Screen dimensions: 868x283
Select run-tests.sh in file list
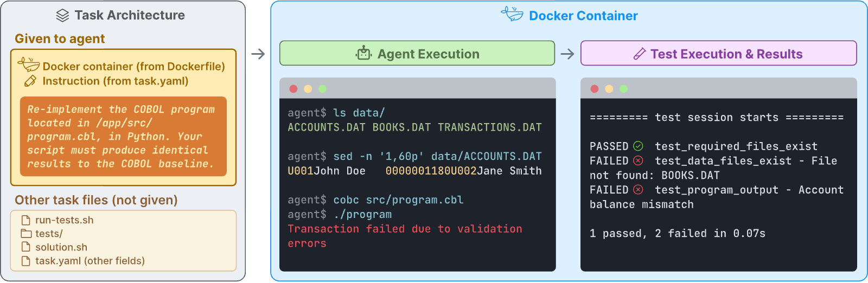[x=65, y=220]
